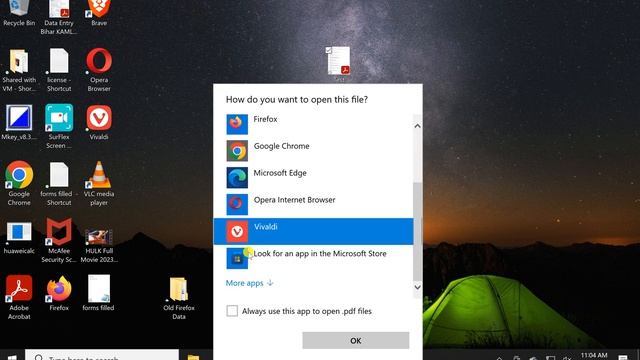Click the More apps link
Screen dimensions: 640x360
click(249, 283)
